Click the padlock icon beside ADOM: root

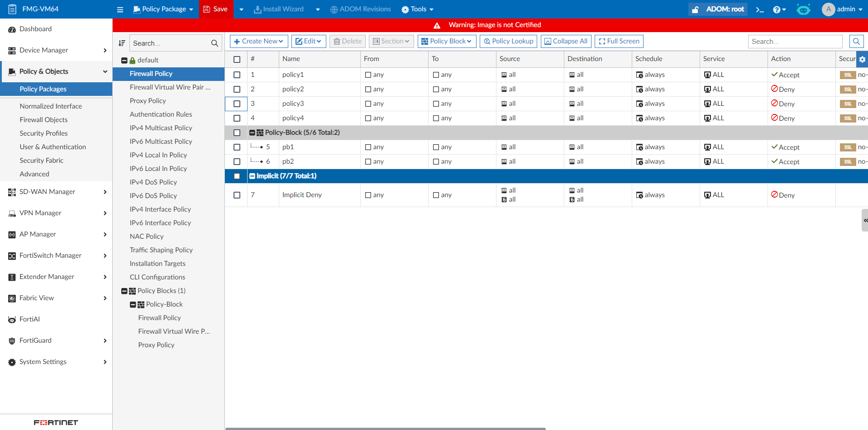pyautogui.click(x=695, y=9)
